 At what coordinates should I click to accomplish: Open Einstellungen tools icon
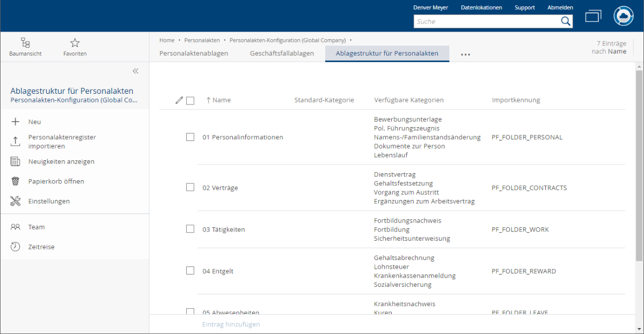click(x=16, y=201)
